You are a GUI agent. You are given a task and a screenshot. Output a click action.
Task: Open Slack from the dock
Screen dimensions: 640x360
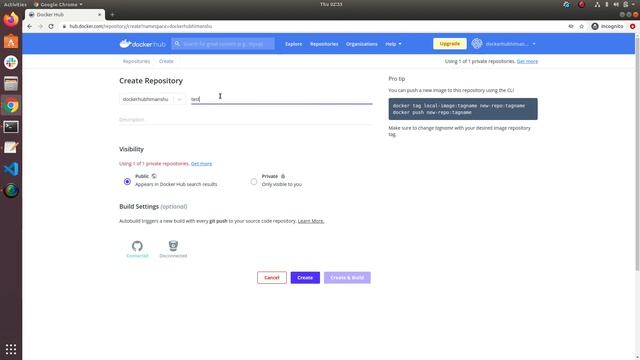[11, 62]
